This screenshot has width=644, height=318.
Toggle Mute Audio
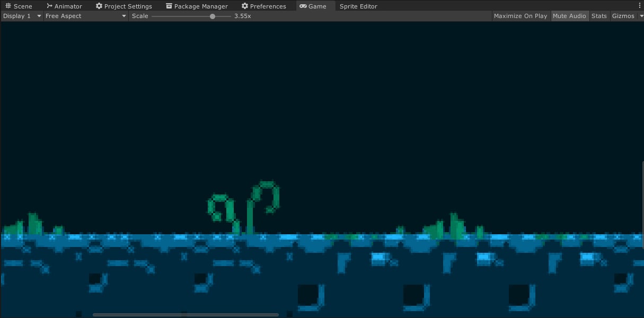569,16
